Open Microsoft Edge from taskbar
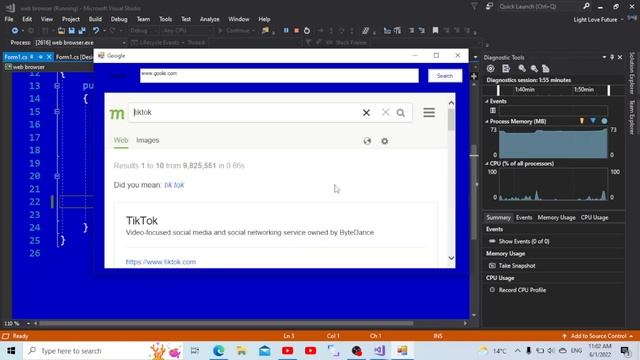 218,351
